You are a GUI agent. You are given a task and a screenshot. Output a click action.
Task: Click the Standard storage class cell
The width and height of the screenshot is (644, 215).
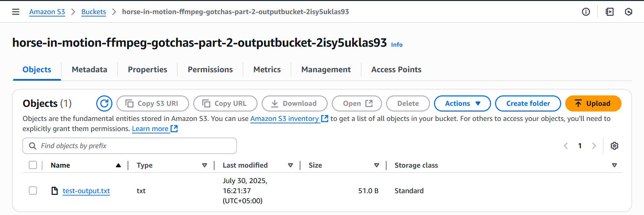point(409,191)
